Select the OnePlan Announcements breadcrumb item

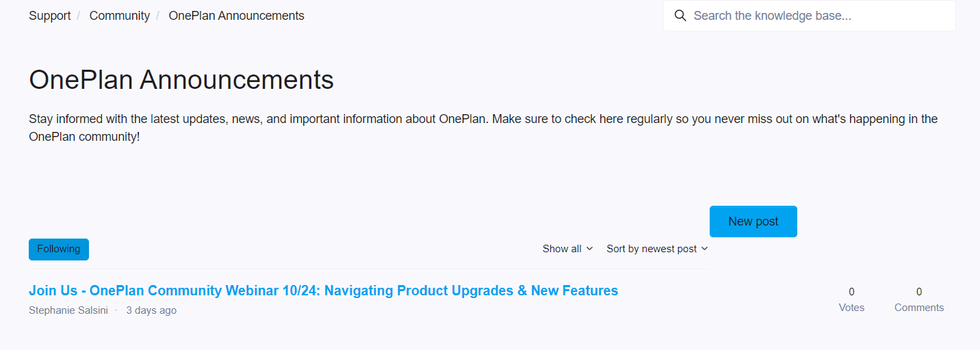coord(237,16)
